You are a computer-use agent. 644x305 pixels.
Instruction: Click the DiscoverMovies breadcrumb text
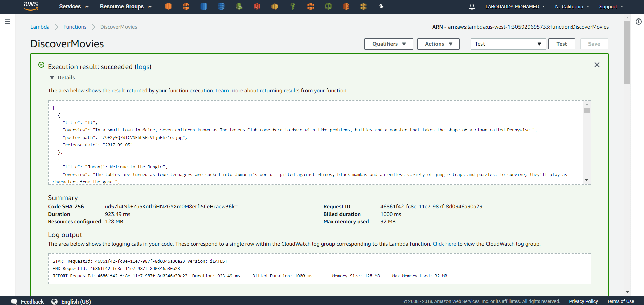coord(118,27)
